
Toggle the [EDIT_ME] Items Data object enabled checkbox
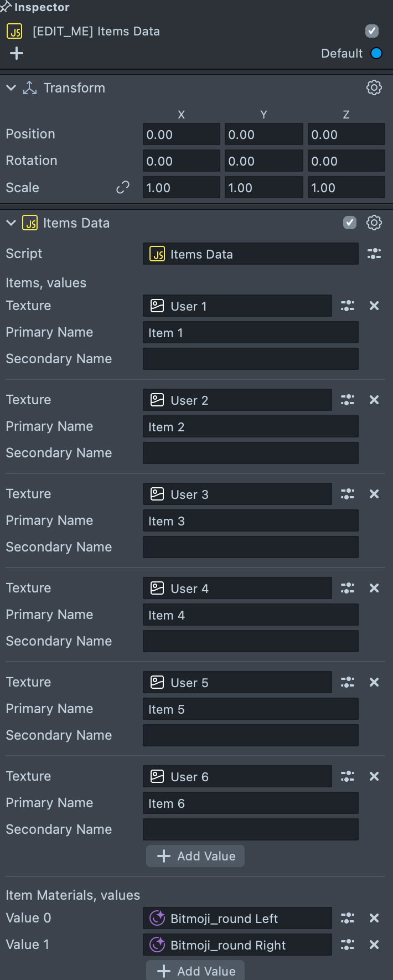(372, 31)
